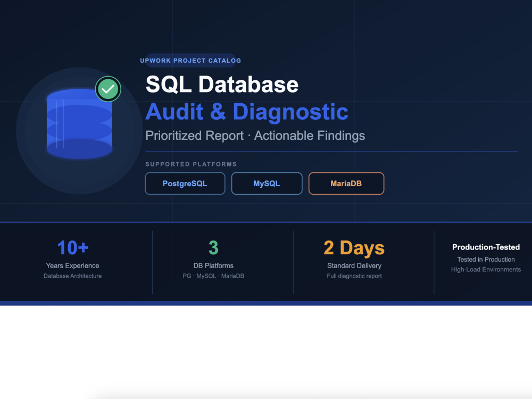Click the green '3' statistic
Image resolution: width=532 pixels, height=399 pixels.
click(x=213, y=248)
